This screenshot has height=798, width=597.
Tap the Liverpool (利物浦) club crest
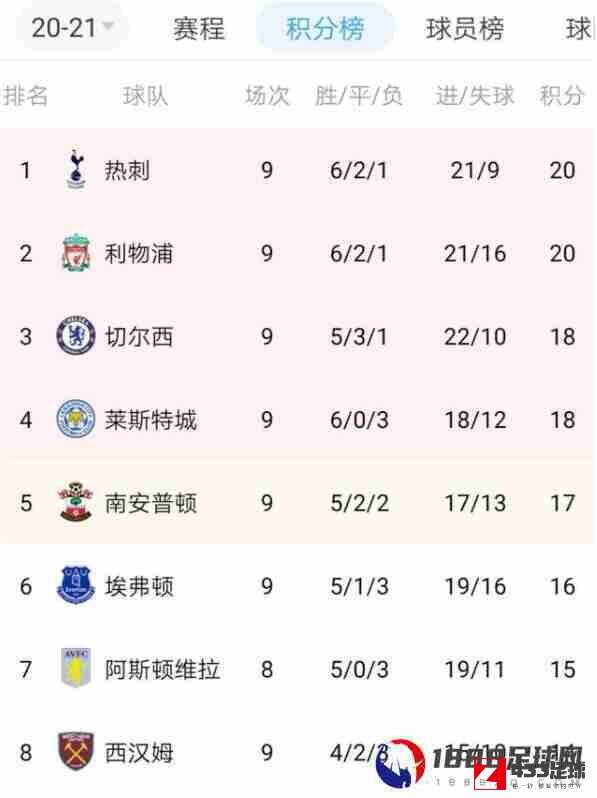pyautogui.click(x=76, y=253)
